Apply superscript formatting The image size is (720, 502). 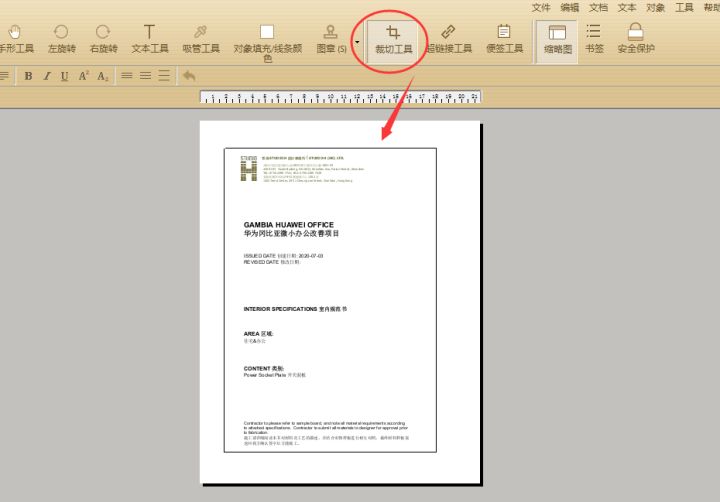tap(83, 76)
